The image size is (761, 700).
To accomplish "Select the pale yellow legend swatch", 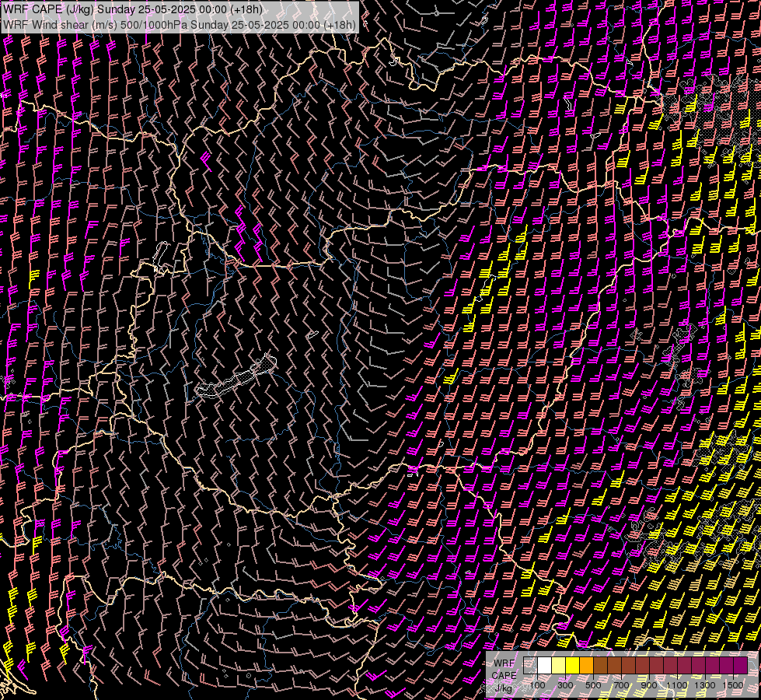I will (x=559, y=666).
